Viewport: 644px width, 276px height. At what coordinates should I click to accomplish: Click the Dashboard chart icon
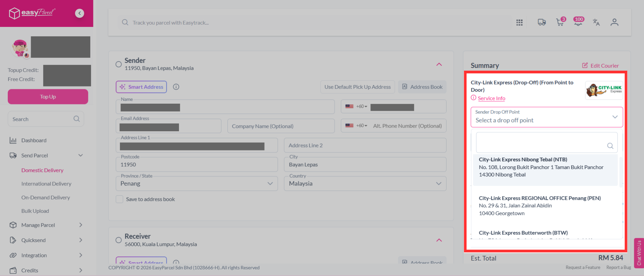(x=13, y=140)
